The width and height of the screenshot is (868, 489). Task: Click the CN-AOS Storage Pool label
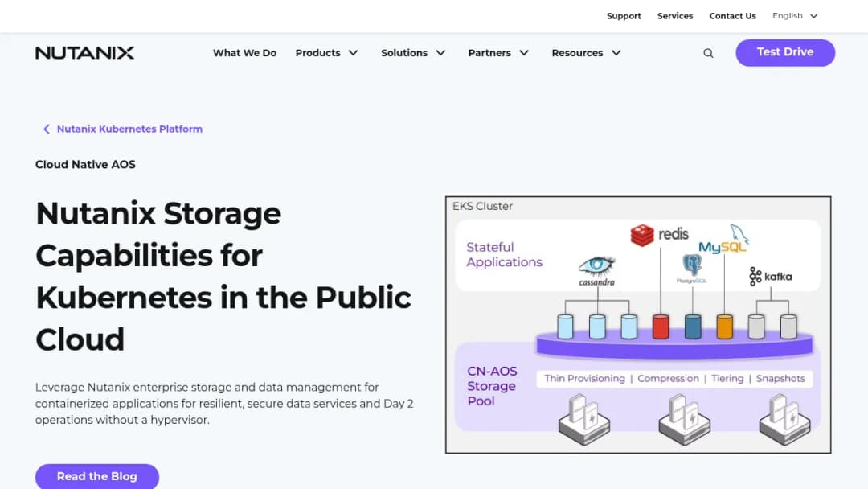tap(492, 386)
